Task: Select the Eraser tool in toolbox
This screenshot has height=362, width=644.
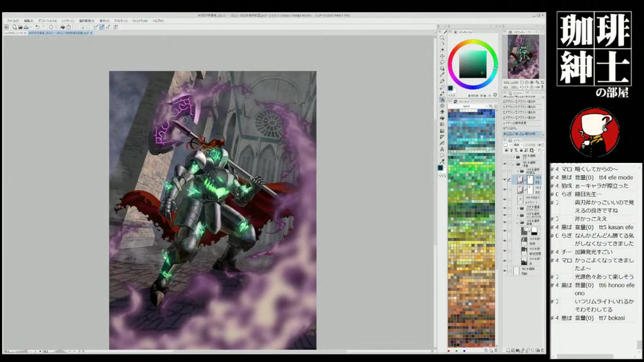Action: point(442,112)
